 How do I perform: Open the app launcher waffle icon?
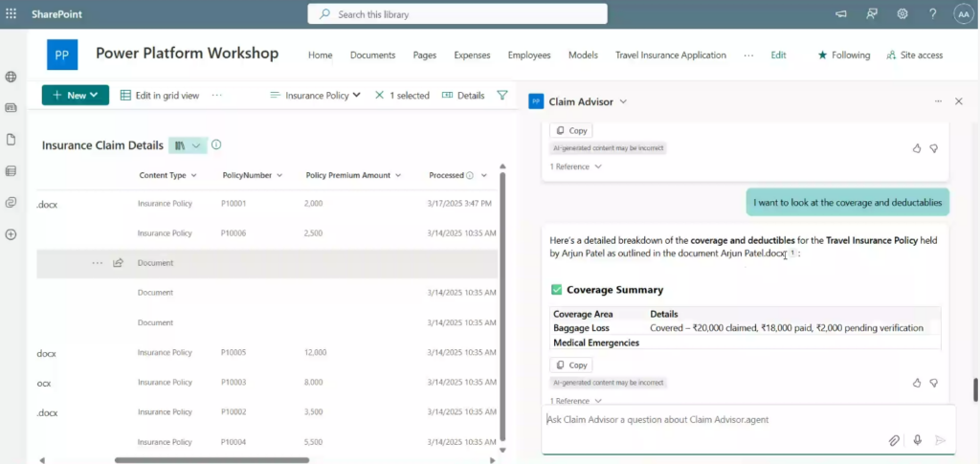click(11, 13)
